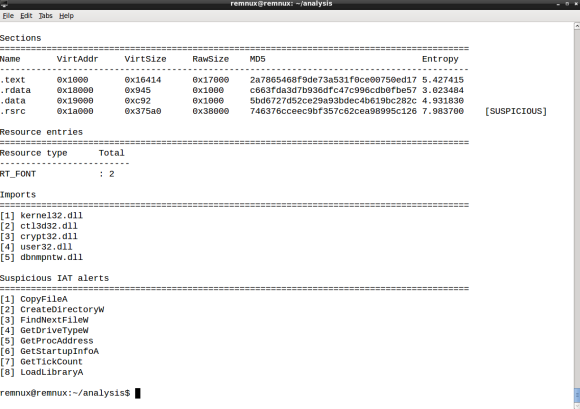Click the terminal window menu icon in the title bar

pyautogui.click(x=4, y=4)
